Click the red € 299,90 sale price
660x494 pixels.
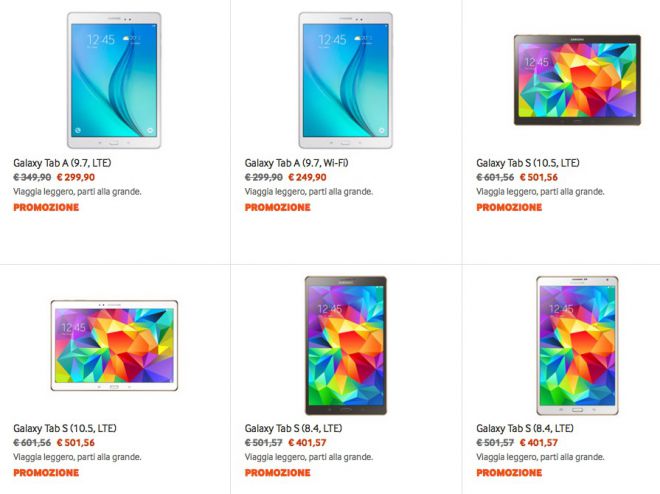click(76, 178)
